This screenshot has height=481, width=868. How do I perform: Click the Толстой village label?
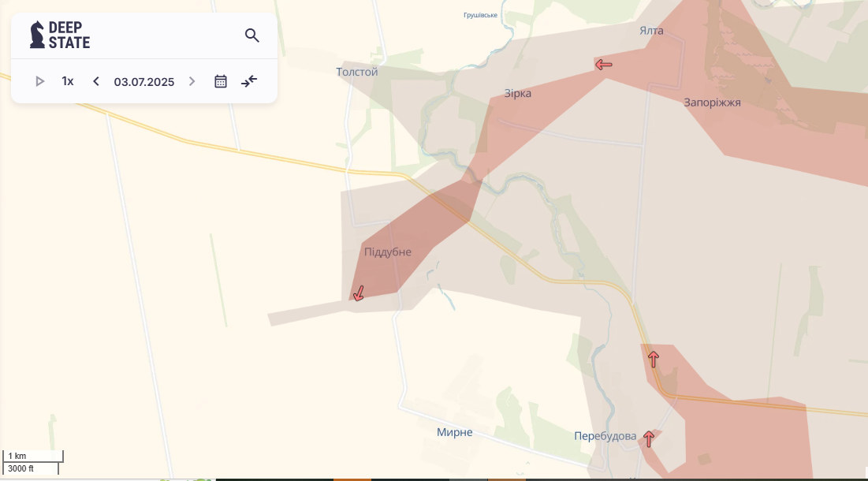357,72
